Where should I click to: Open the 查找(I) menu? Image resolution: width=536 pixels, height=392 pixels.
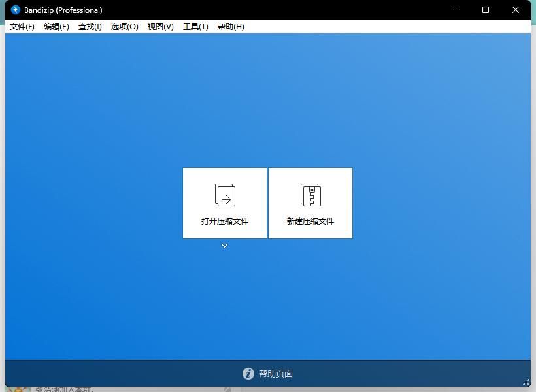point(90,27)
